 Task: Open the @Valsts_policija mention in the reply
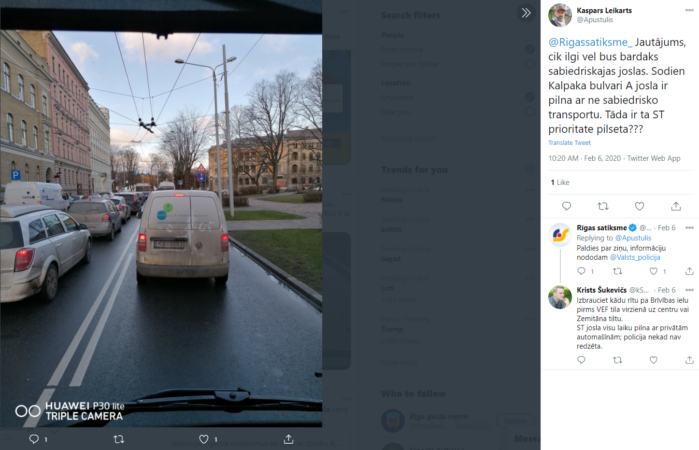635,257
